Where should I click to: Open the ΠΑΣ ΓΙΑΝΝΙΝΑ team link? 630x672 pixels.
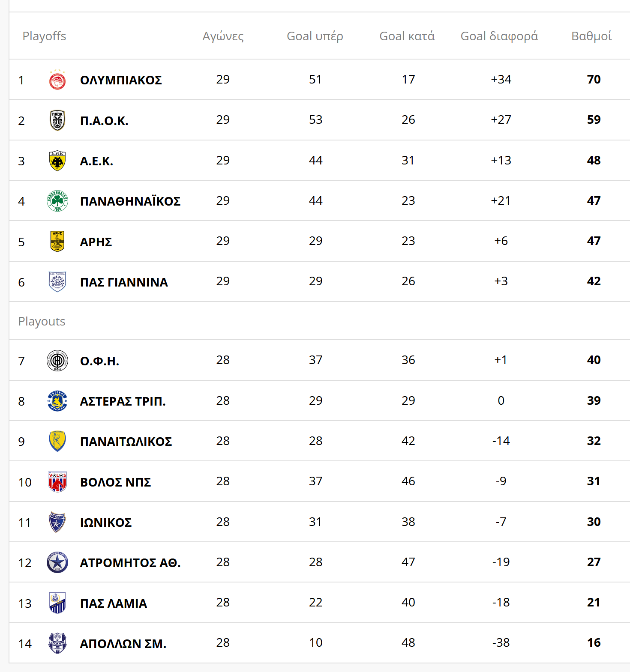(x=124, y=282)
